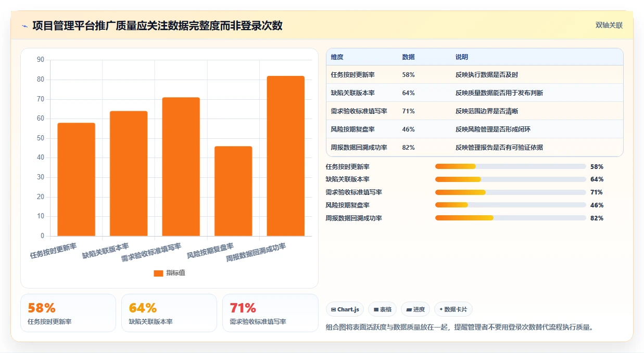Image resolution: width=644 pixels, height=353 pixels.
Task: Click the 46% progress bar for 风险按期复盘率
Action: (511, 205)
